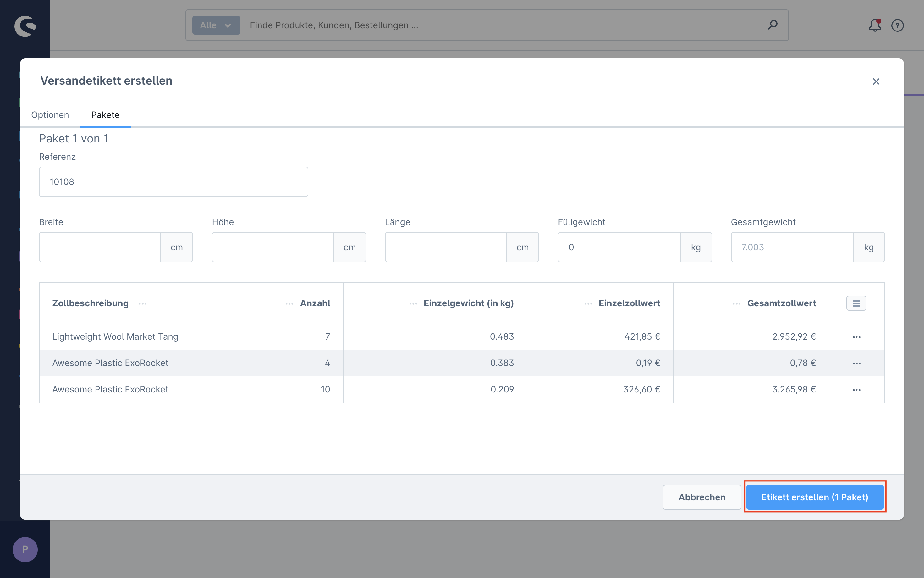The height and width of the screenshot is (578, 924).
Task: Open Einzelgewicht column options dots
Action: click(x=413, y=303)
